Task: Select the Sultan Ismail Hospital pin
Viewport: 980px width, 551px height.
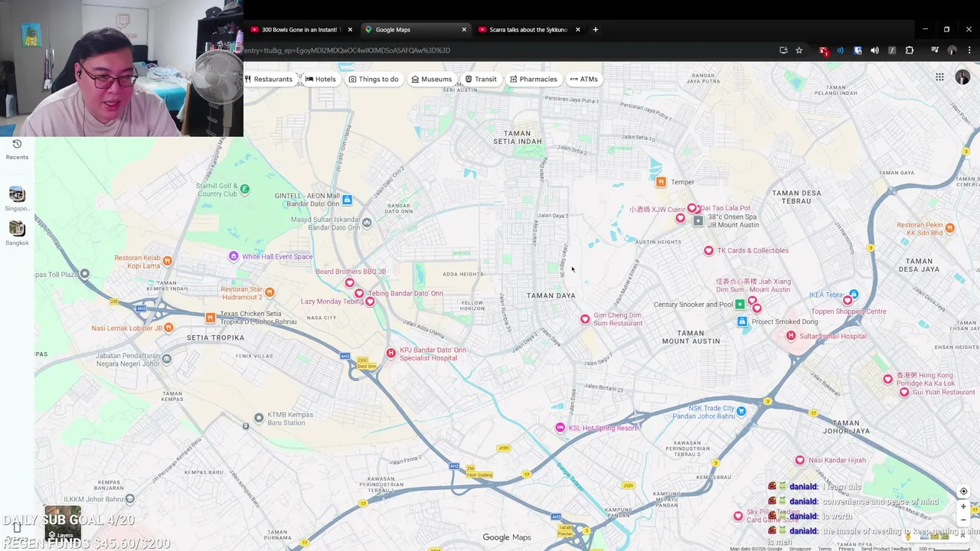Action: click(791, 336)
